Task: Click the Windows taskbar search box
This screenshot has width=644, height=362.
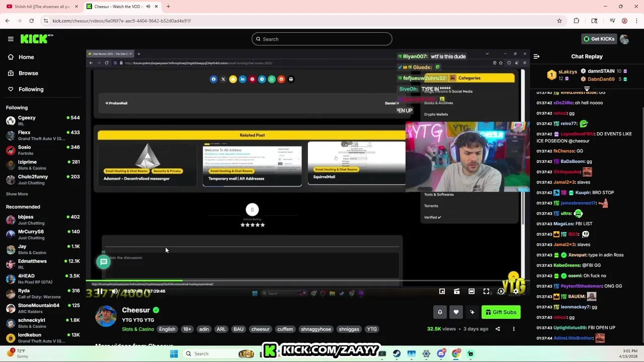Action: pyautogui.click(x=220, y=353)
